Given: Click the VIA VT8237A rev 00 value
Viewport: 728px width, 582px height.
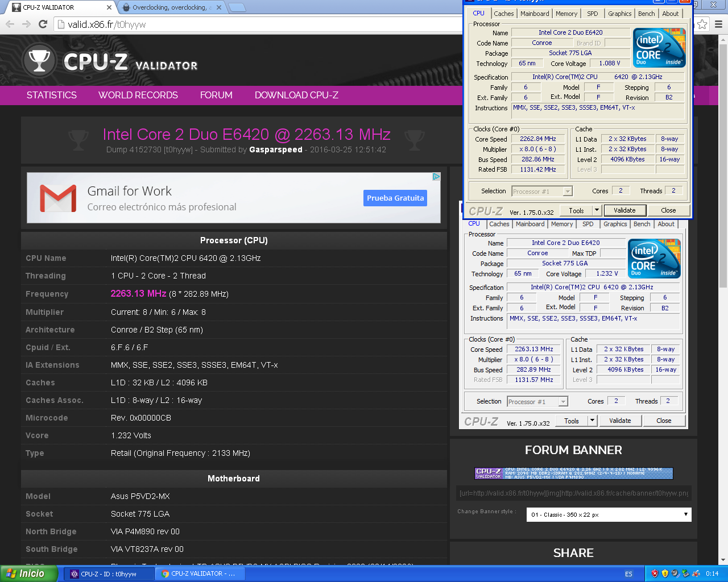Looking at the screenshot, I should (x=147, y=549).
